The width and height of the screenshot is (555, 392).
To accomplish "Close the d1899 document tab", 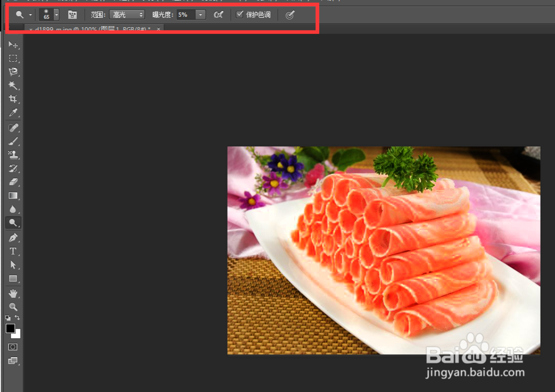I will click(159, 29).
